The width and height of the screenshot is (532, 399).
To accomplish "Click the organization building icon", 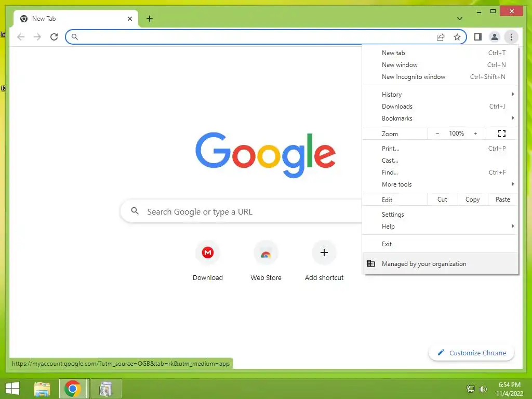I will tap(371, 263).
